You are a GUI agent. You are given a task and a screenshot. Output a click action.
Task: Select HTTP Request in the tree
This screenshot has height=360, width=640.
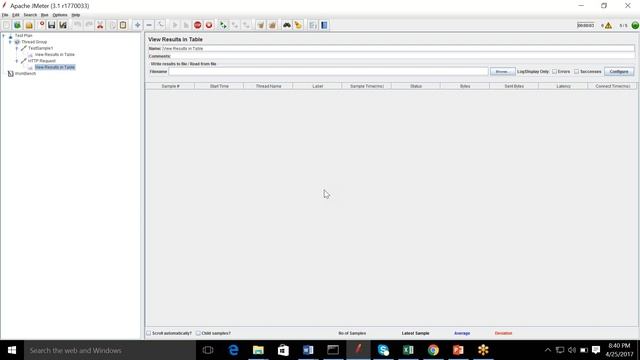(x=42, y=61)
